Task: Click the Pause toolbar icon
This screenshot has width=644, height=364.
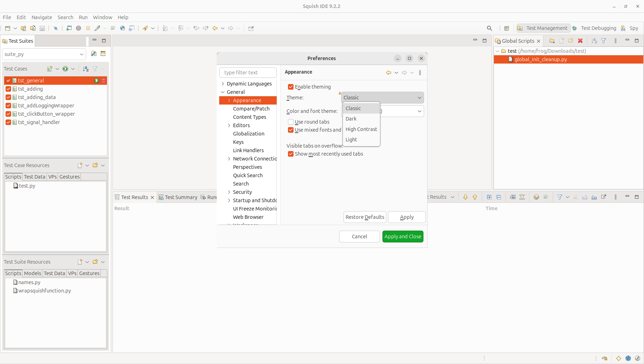Action: pyautogui.click(x=88, y=28)
